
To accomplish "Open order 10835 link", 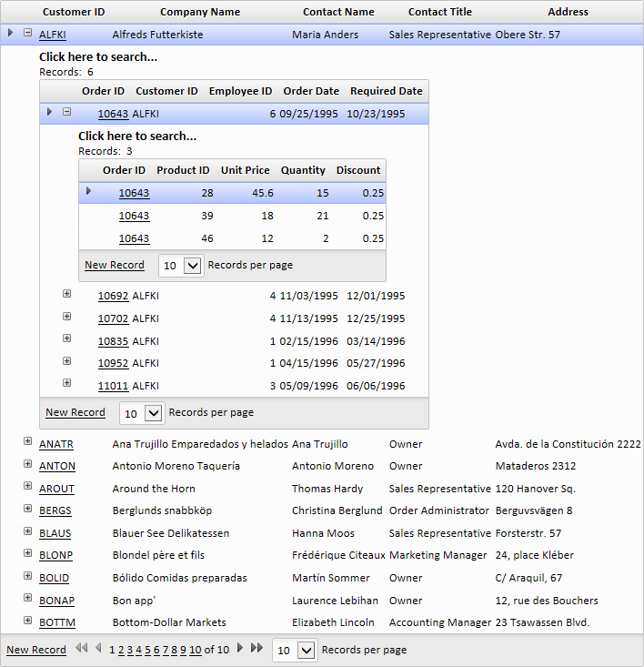I will pos(113,341).
